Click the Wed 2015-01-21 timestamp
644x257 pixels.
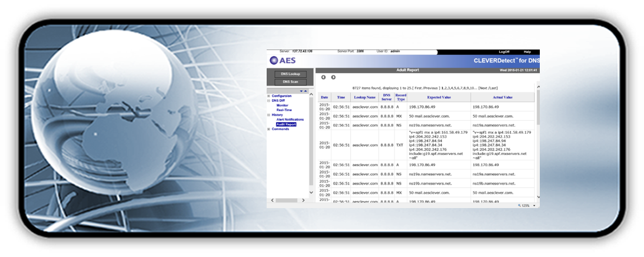tap(519, 70)
